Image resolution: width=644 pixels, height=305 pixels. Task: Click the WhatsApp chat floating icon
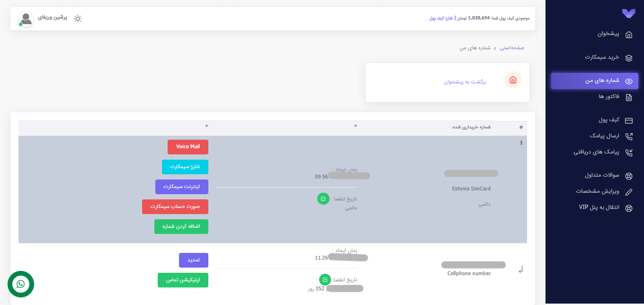click(20, 284)
